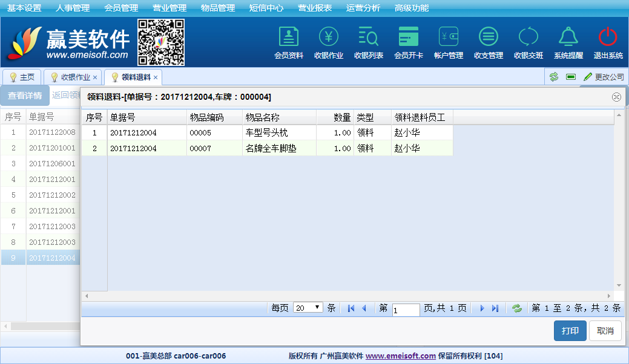Click the 退出系统 power icon

pos(608,37)
